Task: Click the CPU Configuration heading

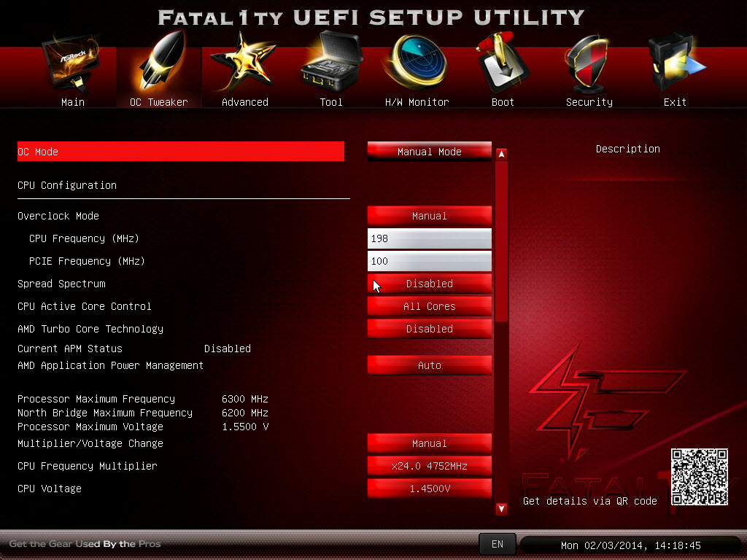Action: pos(67,185)
